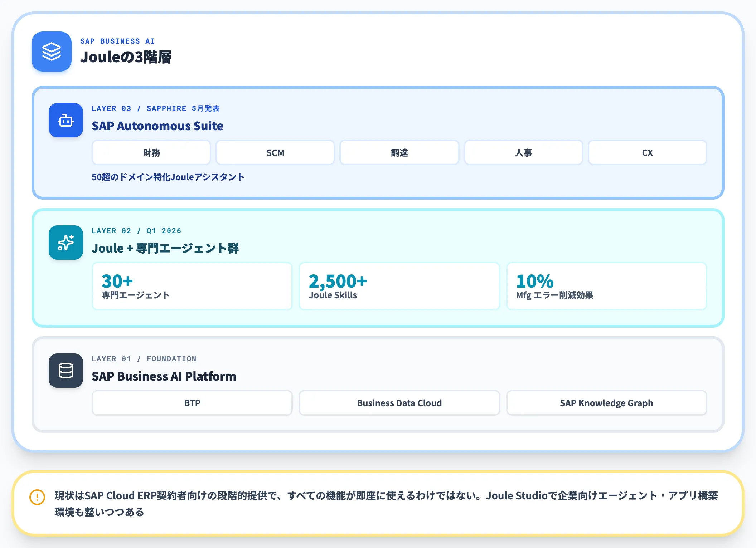Open the 30+ 専門エージェント stat card
756x548 pixels.
[192, 286]
